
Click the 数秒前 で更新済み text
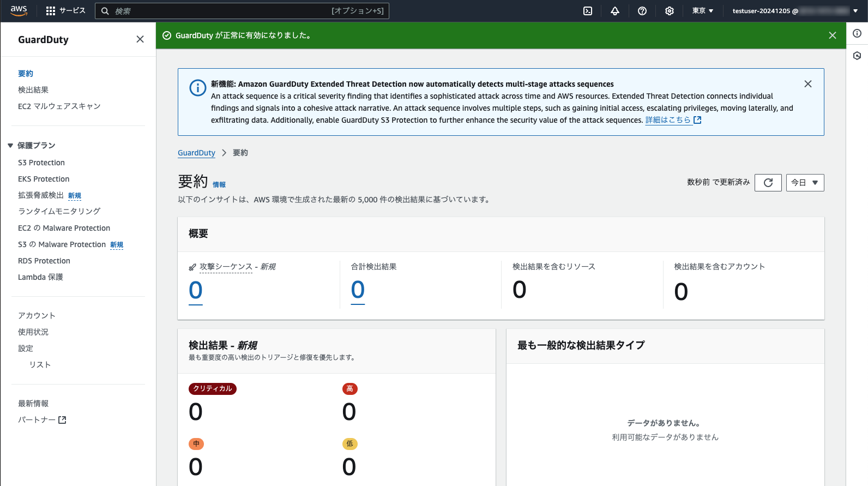point(719,182)
